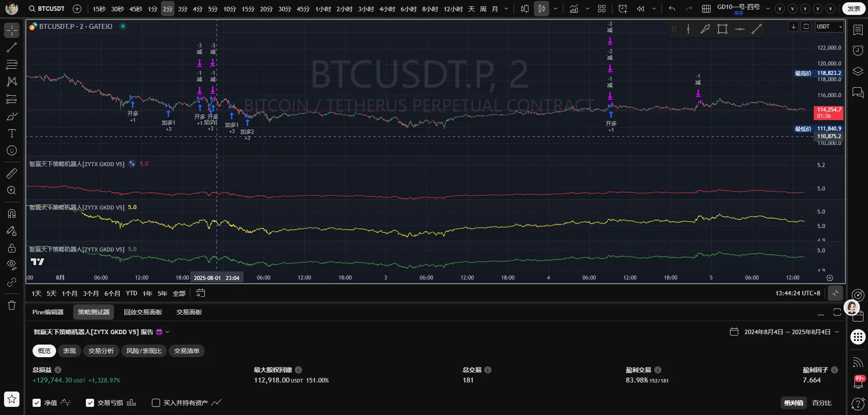The width and height of the screenshot is (868, 415).
Task: Click the undo arrow
Action: (672, 9)
